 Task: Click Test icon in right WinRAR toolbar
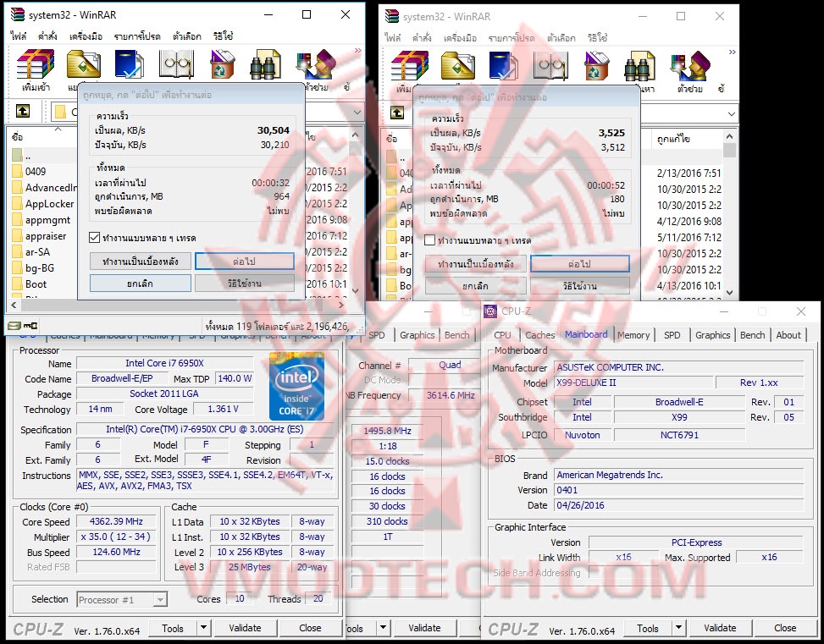503,66
